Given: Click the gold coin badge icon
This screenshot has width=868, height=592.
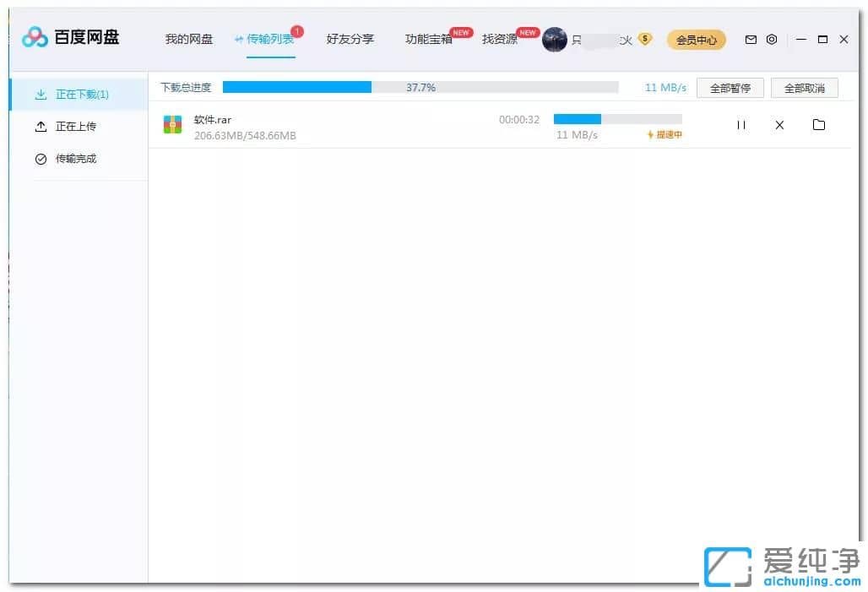Looking at the screenshot, I should pos(645,39).
